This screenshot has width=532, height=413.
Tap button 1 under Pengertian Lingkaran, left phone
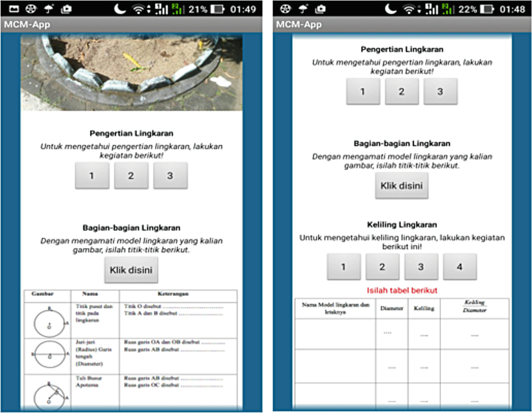click(92, 176)
